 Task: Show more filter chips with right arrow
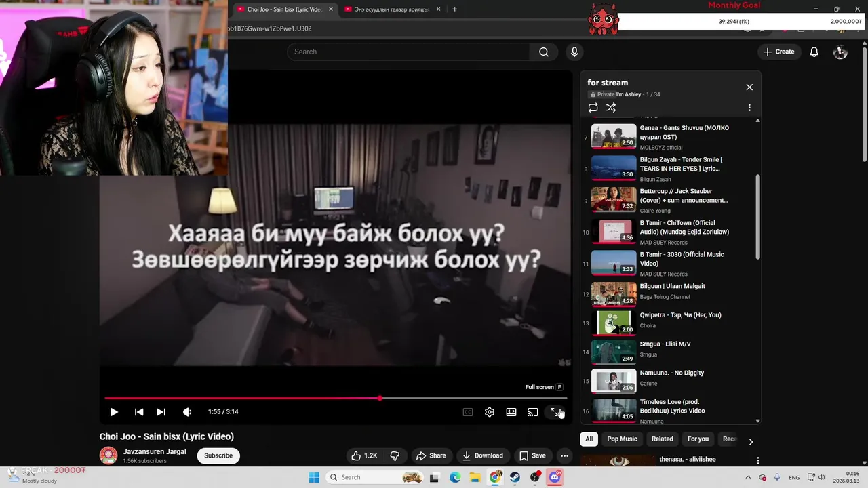(x=751, y=441)
